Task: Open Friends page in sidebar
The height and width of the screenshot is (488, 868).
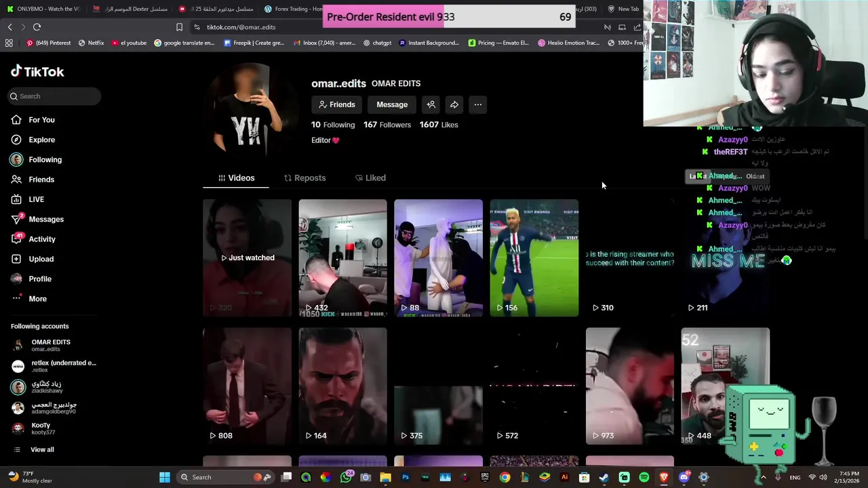Action: (x=33, y=180)
